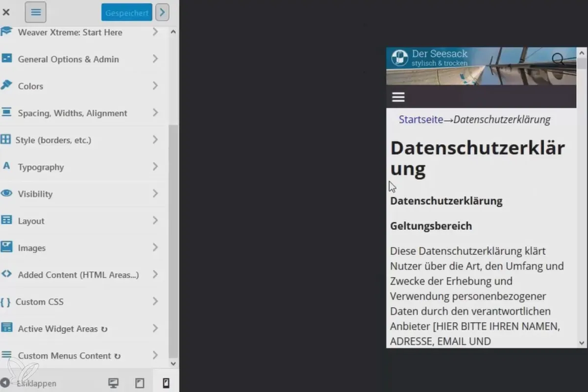Viewport: 588px width, 392px height.
Task: Close the customizer with the X icon
Action: click(x=6, y=13)
